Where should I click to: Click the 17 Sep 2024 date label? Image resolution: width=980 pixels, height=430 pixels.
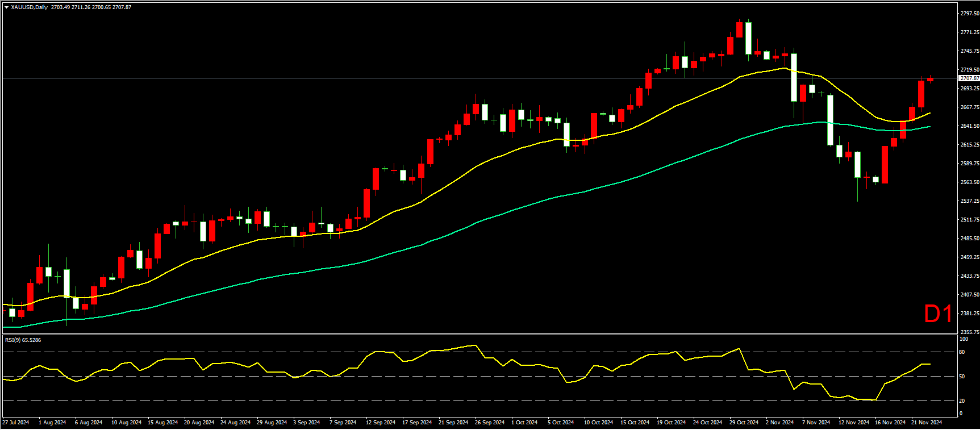point(417,422)
